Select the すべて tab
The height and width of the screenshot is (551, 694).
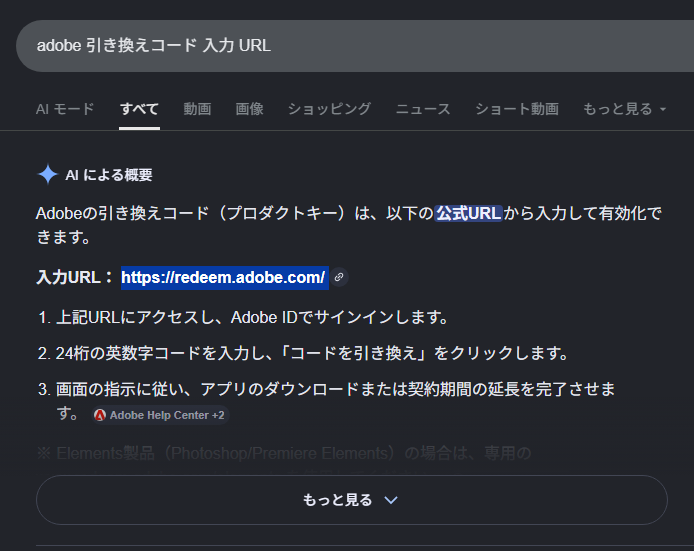[x=139, y=109]
